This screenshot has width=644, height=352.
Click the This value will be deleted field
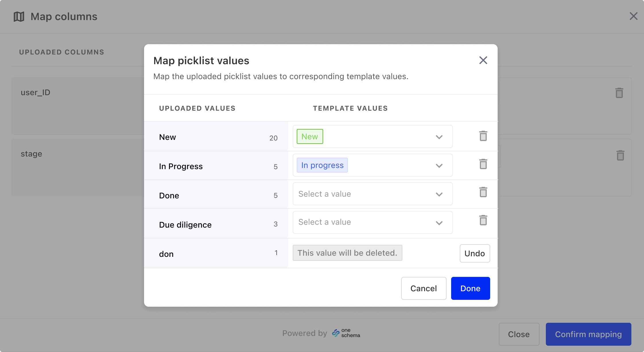(347, 253)
